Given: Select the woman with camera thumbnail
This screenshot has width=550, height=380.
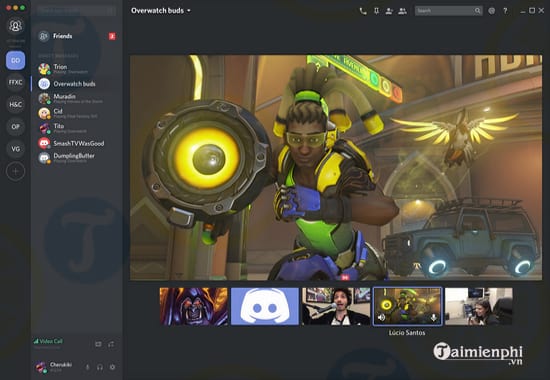Looking at the screenshot, I should point(479,307).
